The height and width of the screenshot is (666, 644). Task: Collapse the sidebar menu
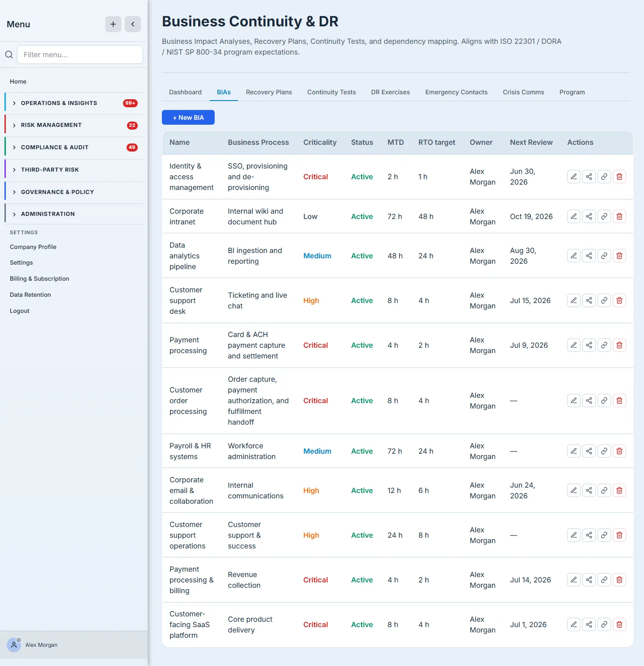click(x=133, y=24)
